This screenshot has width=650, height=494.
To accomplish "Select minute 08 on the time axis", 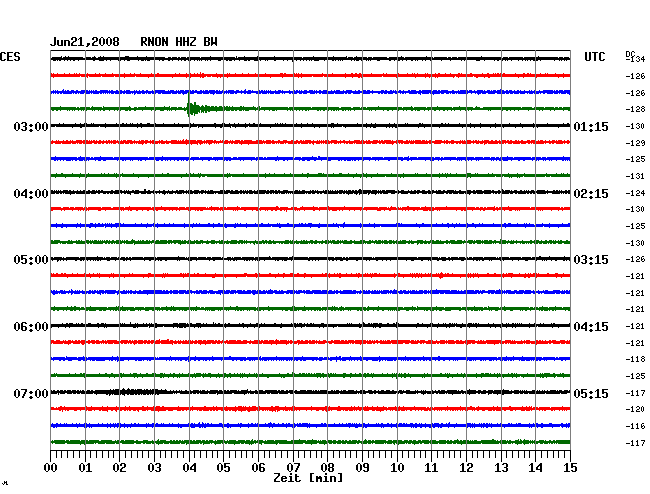I will click(x=327, y=467).
